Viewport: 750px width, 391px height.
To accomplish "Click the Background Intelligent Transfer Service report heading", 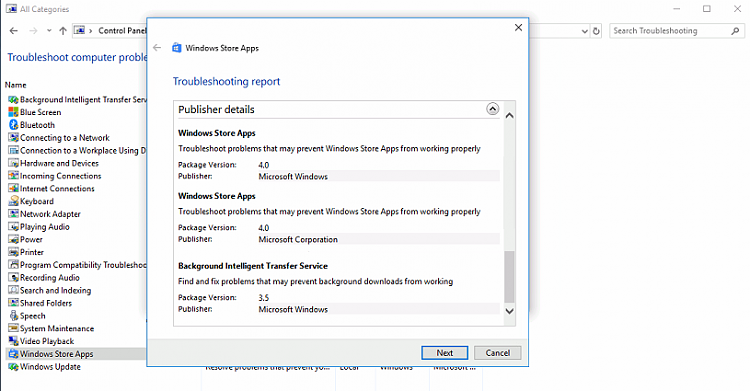I will pos(253,266).
